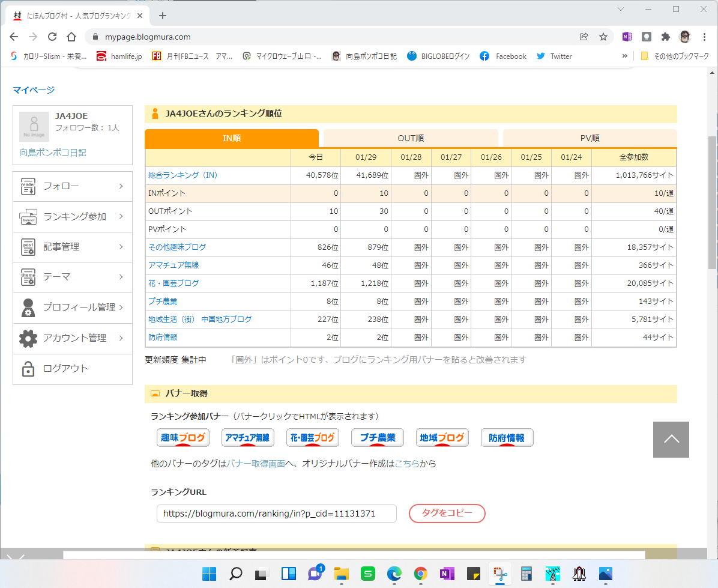This screenshot has width=718, height=588.
Task: Open the Chrome three-dot menu
Action: click(704, 37)
